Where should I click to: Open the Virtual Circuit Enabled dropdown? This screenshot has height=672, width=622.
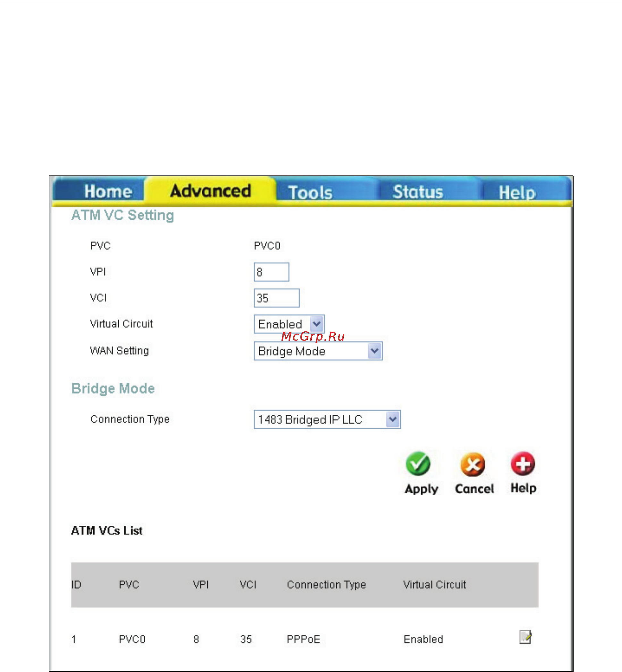289,324
